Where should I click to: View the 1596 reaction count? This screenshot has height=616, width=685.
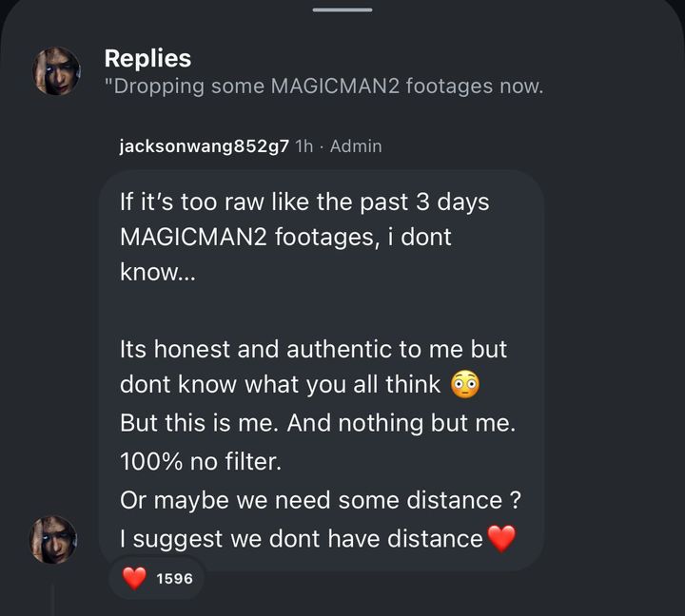pyautogui.click(x=174, y=577)
